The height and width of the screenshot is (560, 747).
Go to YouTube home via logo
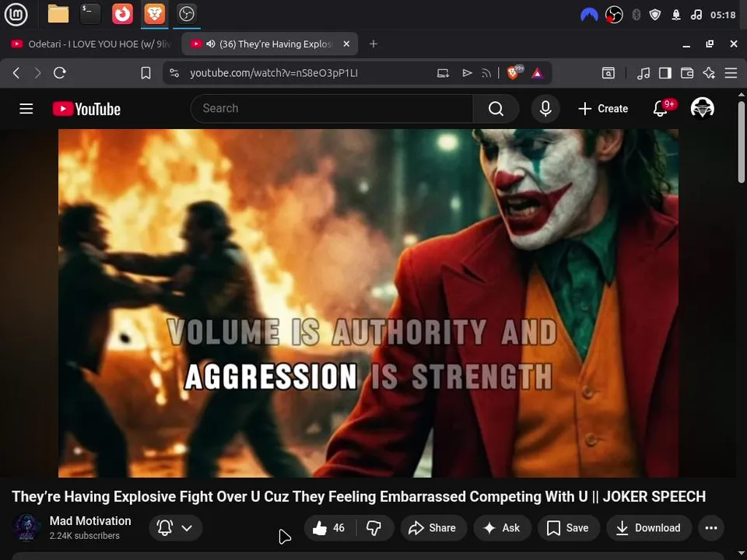coord(86,109)
